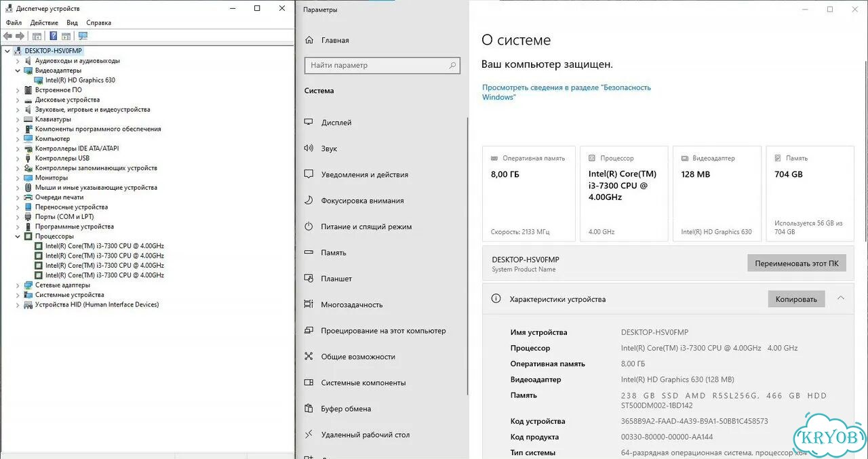Open Удаленный рабочий стол icon
The image size is (868, 459).
tap(309, 435)
